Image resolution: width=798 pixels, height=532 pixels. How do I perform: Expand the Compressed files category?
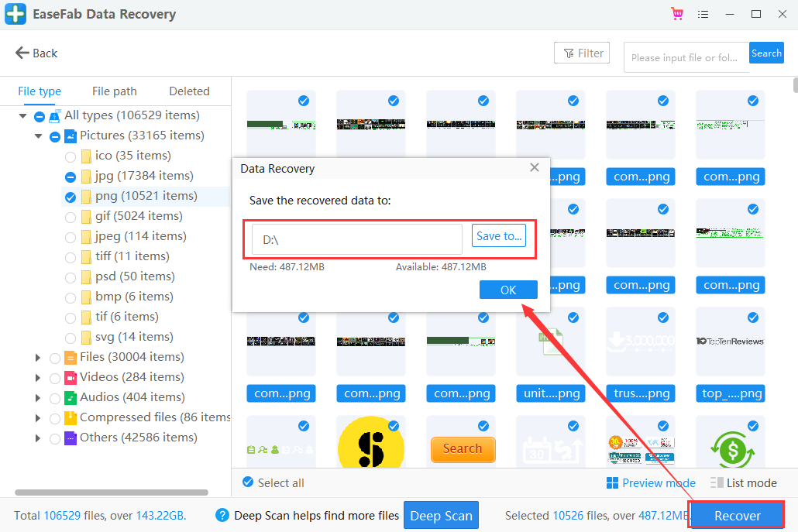(x=38, y=418)
